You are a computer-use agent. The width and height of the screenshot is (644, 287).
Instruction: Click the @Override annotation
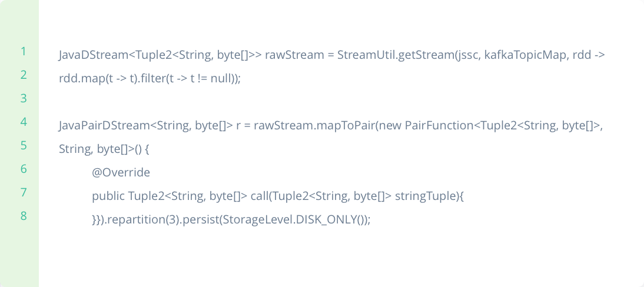121,173
